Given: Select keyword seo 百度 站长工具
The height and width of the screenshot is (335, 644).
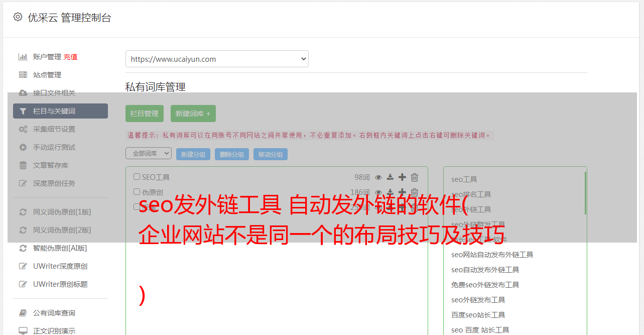Looking at the screenshot, I should click(480, 330).
